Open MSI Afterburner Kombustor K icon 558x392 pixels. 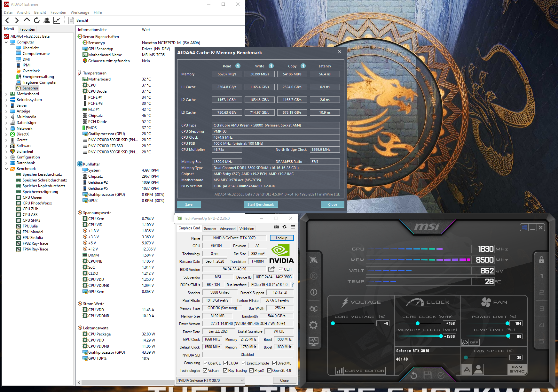point(314,276)
